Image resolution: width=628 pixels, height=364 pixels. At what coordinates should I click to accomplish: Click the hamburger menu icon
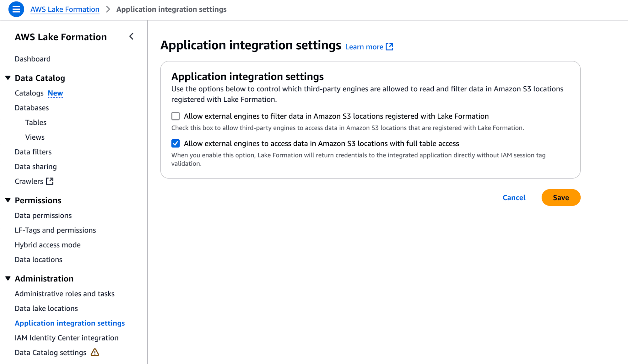click(x=16, y=9)
